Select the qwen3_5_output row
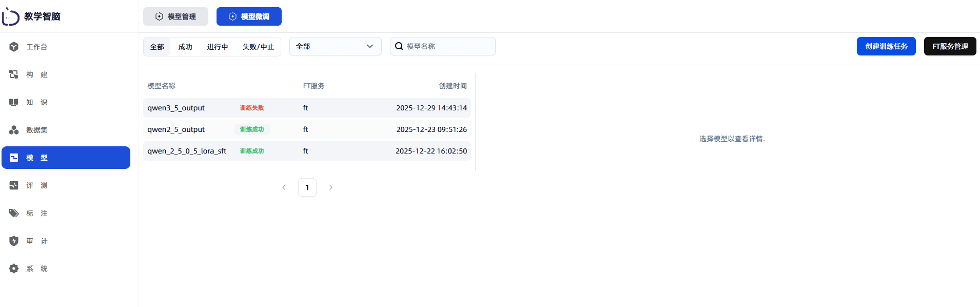Viewport: 980px width, 307px height. (x=307, y=108)
